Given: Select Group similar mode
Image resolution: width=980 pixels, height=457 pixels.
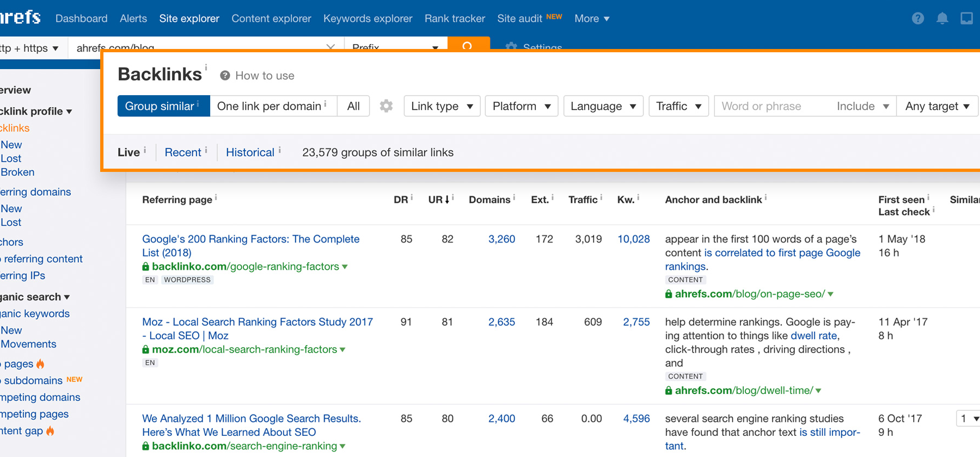Looking at the screenshot, I should pyautogui.click(x=163, y=106).
